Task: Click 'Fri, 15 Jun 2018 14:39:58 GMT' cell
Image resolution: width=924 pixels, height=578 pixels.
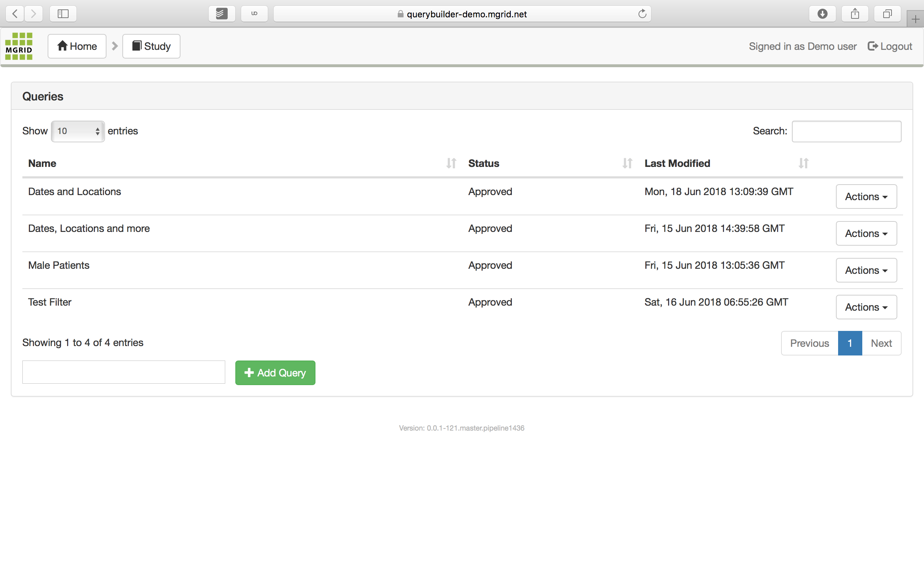Action: pyautogui.click(x=714, y=229)
